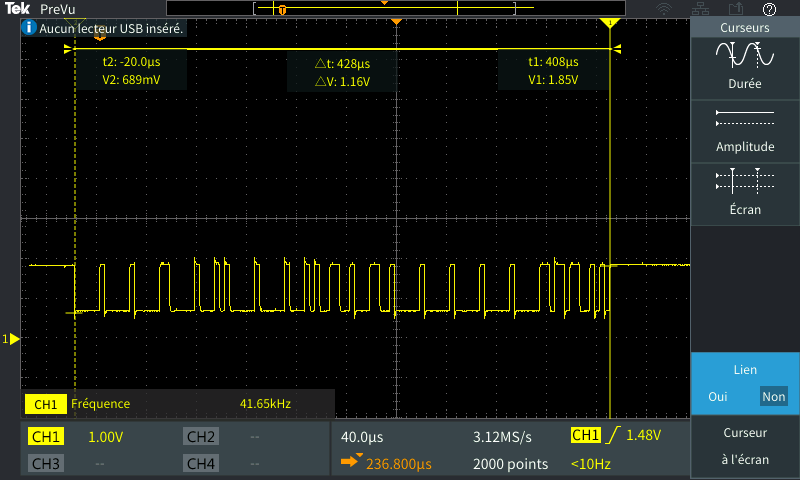Viewport: 800px width, 480px height.
Task: Click the CH1 trigger source badge
Action: [585, 435]
